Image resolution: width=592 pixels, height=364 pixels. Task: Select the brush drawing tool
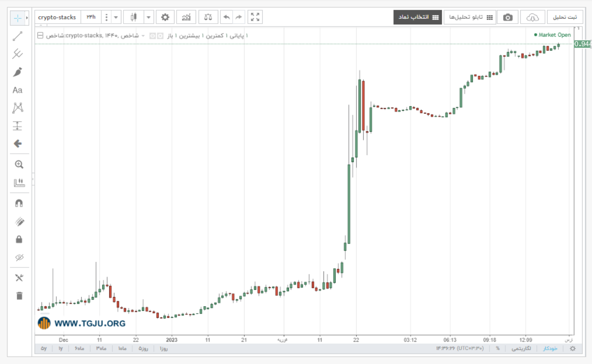(17, 72)
